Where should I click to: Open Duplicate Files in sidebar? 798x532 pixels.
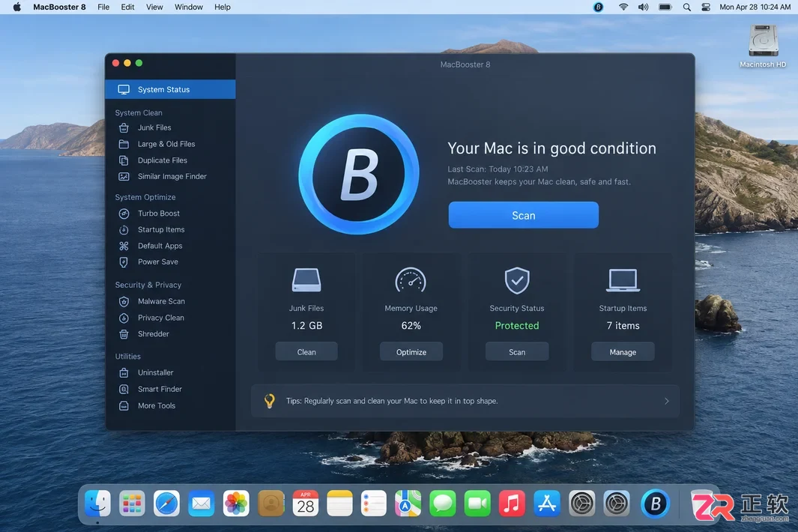(162, 160)
